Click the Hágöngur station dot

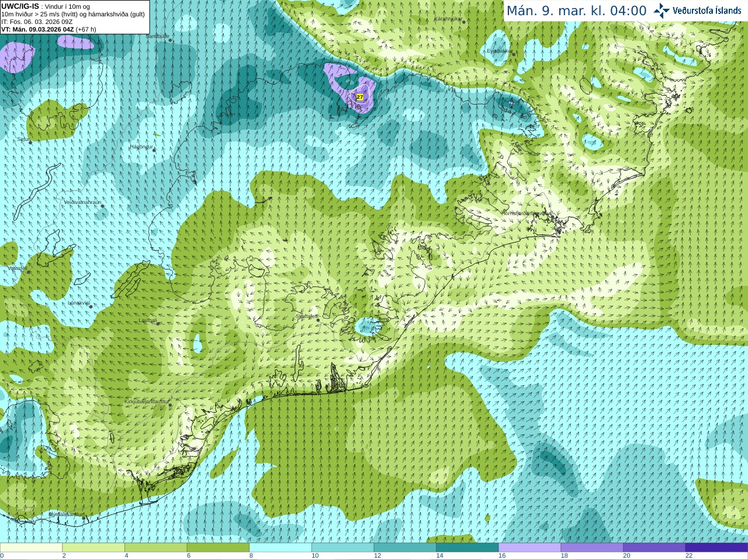click(154, 150)
